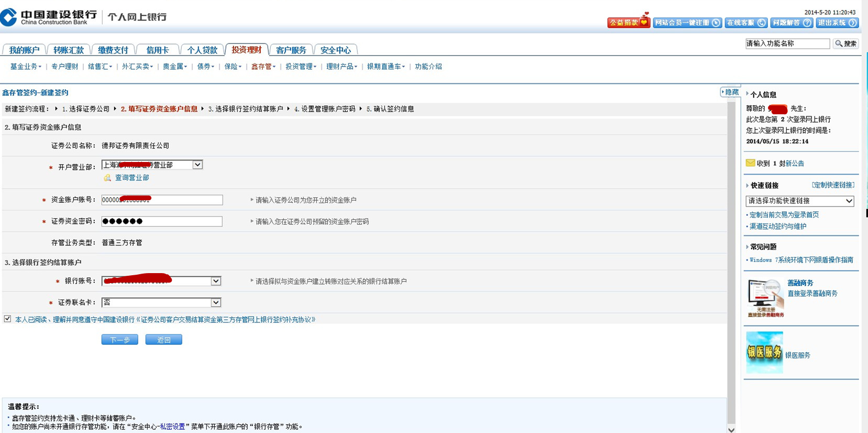Focus the 请输入功能名称 search field
The height and width of the screenshot is (433, 868).
click(x=787, y=44)
